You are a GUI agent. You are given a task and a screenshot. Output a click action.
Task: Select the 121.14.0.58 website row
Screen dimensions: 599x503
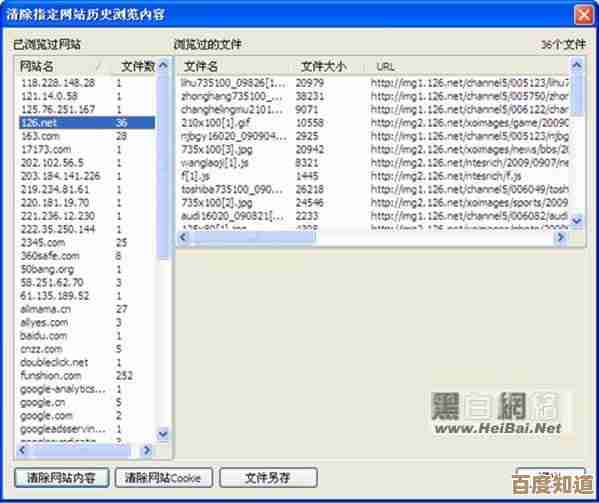(x=87, y=96)
